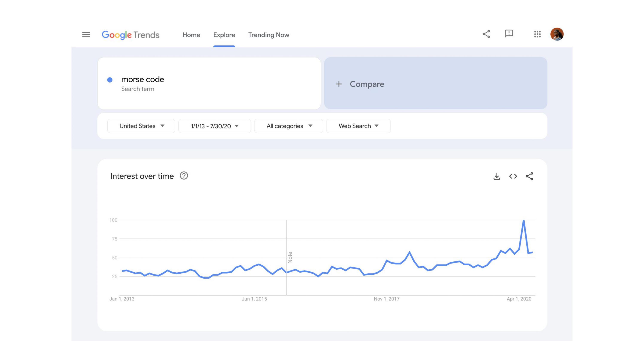Select the Explore tab
Screen dimensions: 644x362
click(x=224, y=35)
